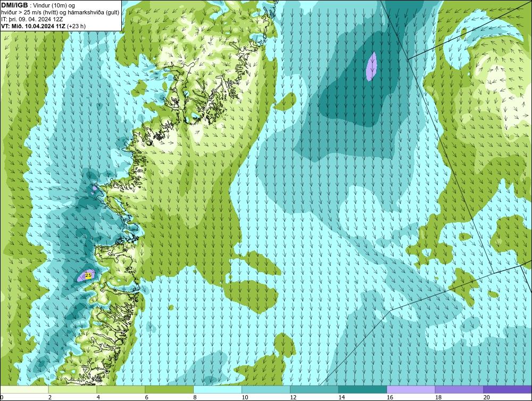Select the 4–6 green legend swatch
This screenshot has width=532, height=401.
click(x=121, y=389)
